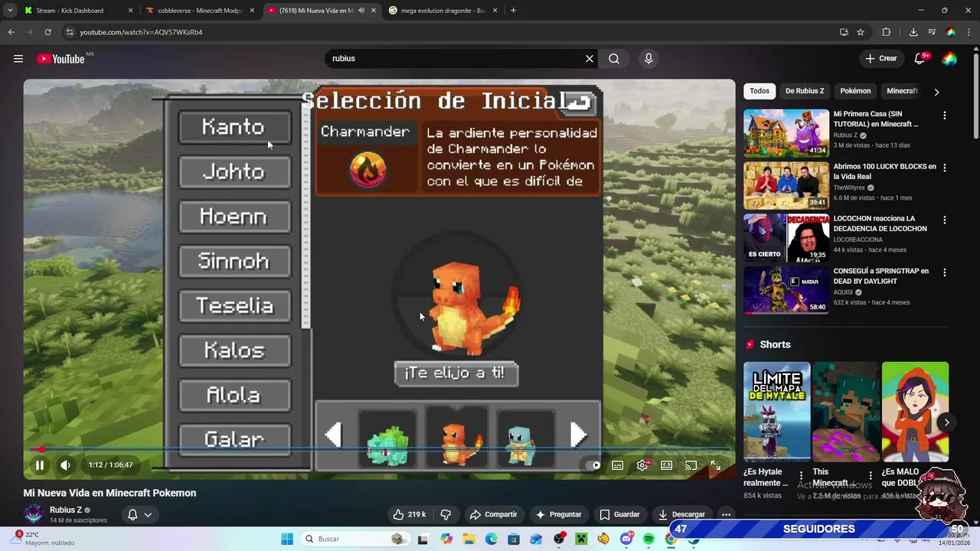Open options for Mi Primera Casa video
Image resolution: width=980 pixels, height=551 pixels.
945,116
